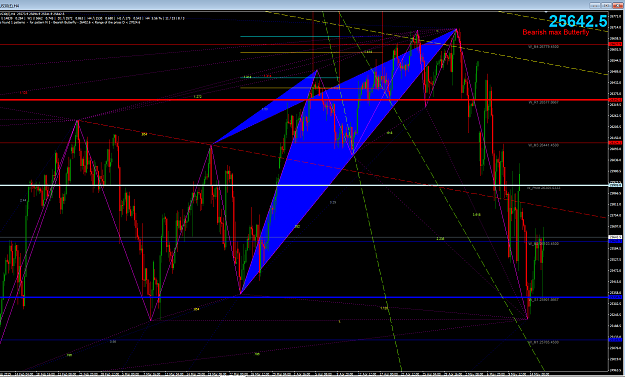
Task: Click the red Bearish max Butterfly label
Action: (x=556, y=32)
